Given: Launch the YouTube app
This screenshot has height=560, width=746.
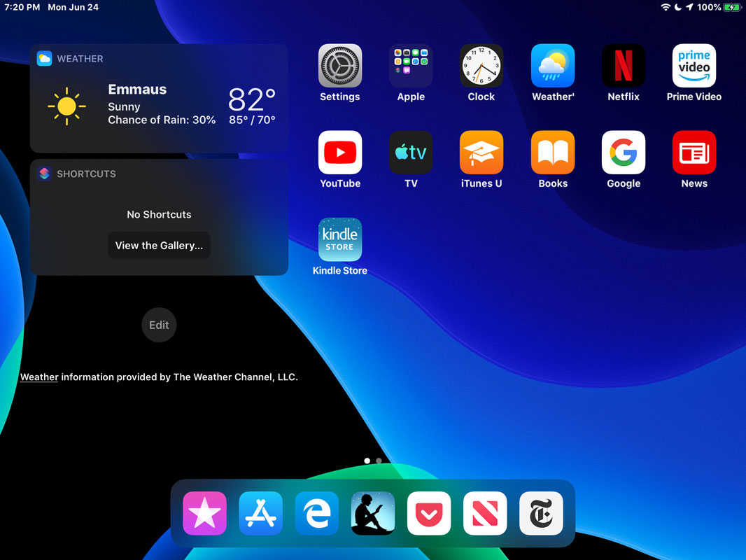Looking at the screenshot, I should click(339, 153).
